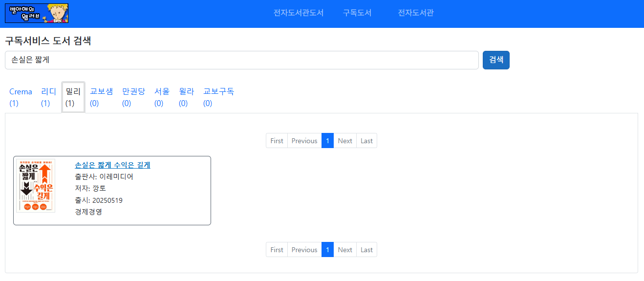Click Next in the top pagination

[x=345, y=141]
